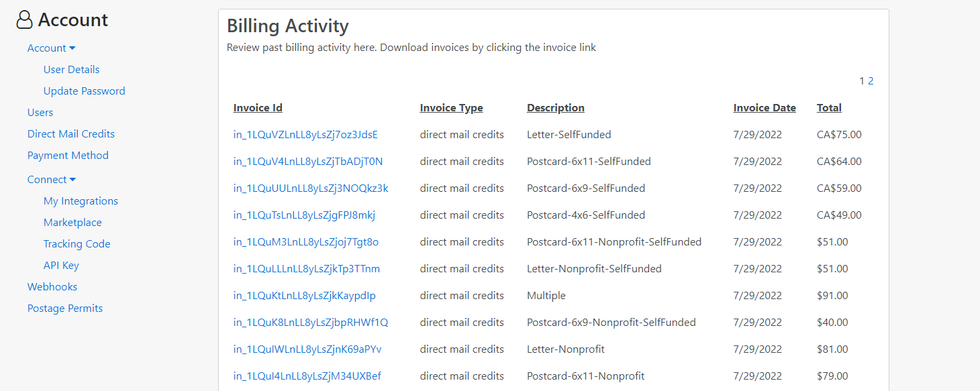The height and width of the screenshot is (391, 980).
Task: Sort table by Invoice Date header
Action: coord(765,108)
